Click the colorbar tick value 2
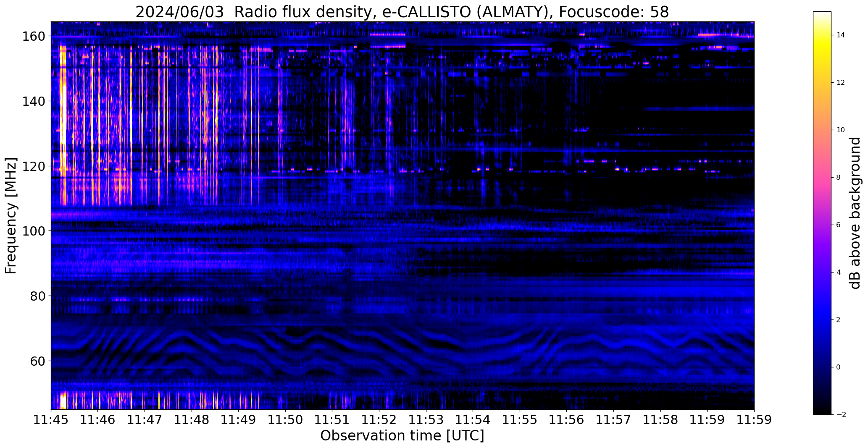Image resolution: width=868 pixels, height=448 pixels. (x=839, y=320)
